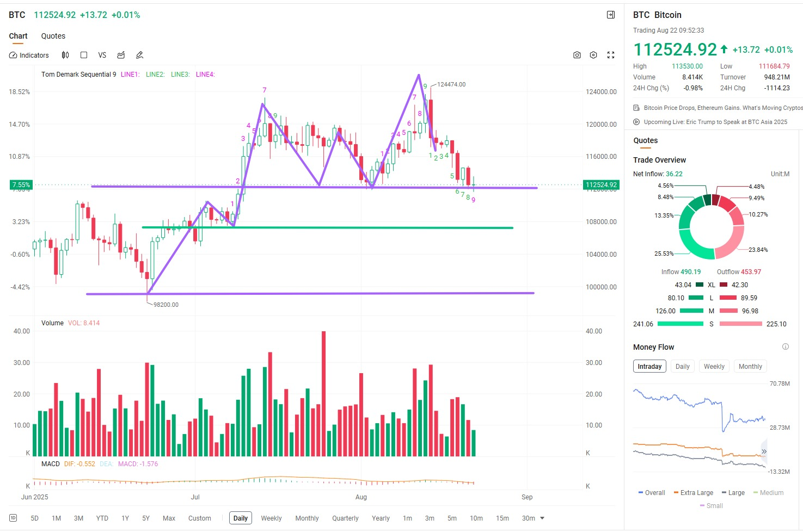Activate the drawing pencil tool
This screenshot has height=532, width=803.
pyautogui.click(x=139, y=55)
